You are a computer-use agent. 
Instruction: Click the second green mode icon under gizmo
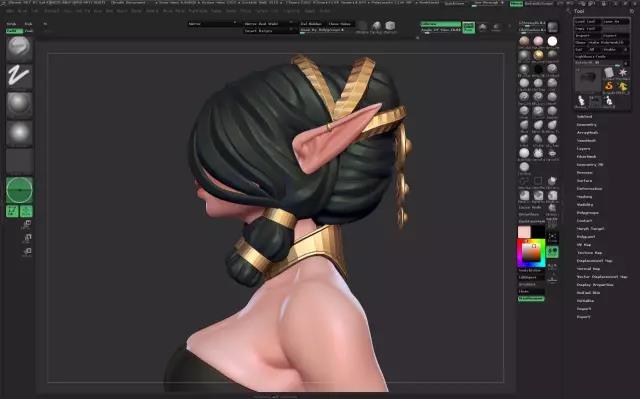[x=26, y=211]
